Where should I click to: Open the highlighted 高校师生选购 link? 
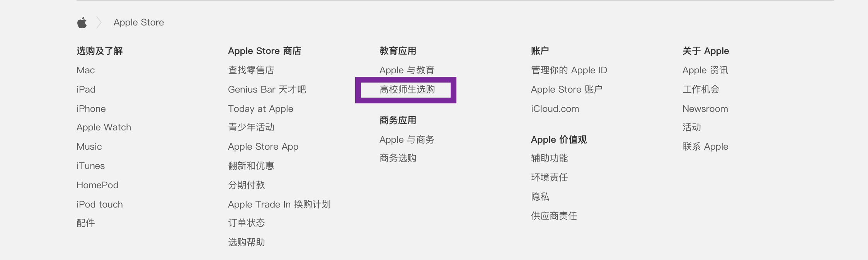click(407, 89)
